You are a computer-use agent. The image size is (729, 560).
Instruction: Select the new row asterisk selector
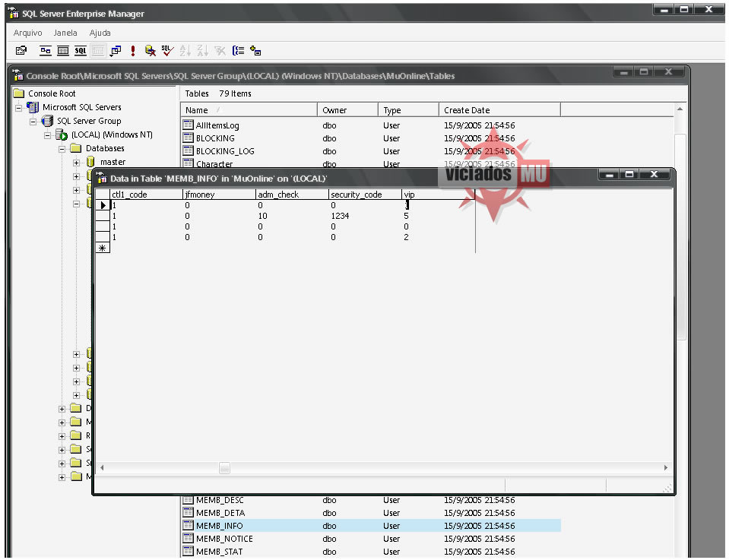coord(103,248)
